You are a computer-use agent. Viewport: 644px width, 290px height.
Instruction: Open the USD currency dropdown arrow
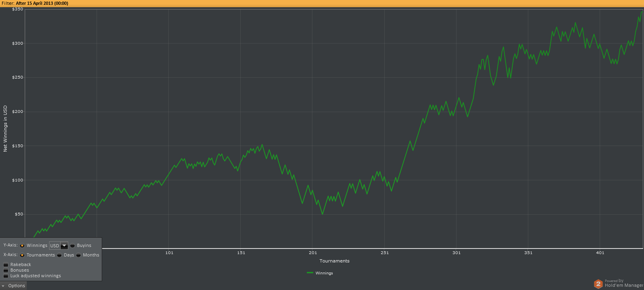[x=64, y=246]
